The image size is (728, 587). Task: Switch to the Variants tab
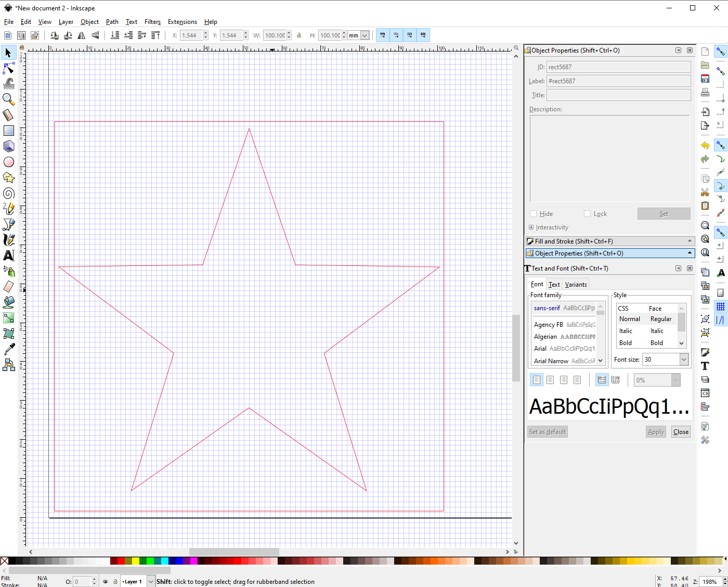click(576, 284)
